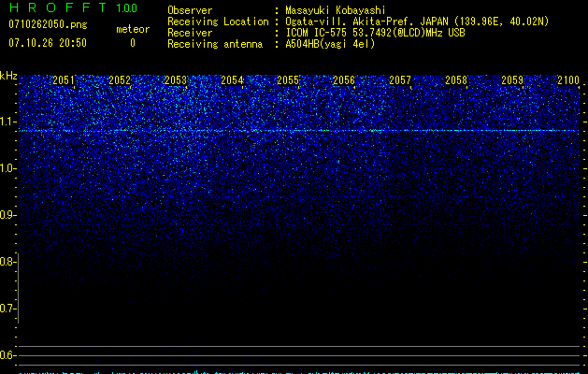
Task: Click the 2055 time marker
Action: (x=288, y=80)
